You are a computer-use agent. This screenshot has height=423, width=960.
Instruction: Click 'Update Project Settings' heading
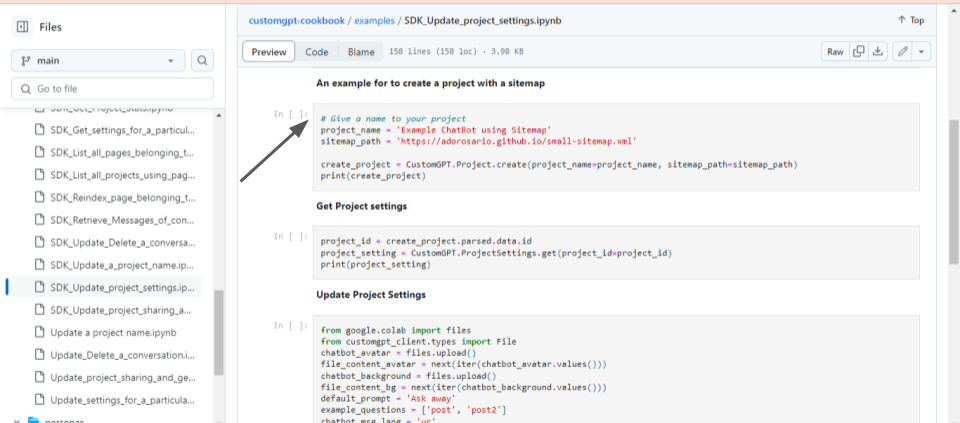pyautogui.click(x=371, y=295)
